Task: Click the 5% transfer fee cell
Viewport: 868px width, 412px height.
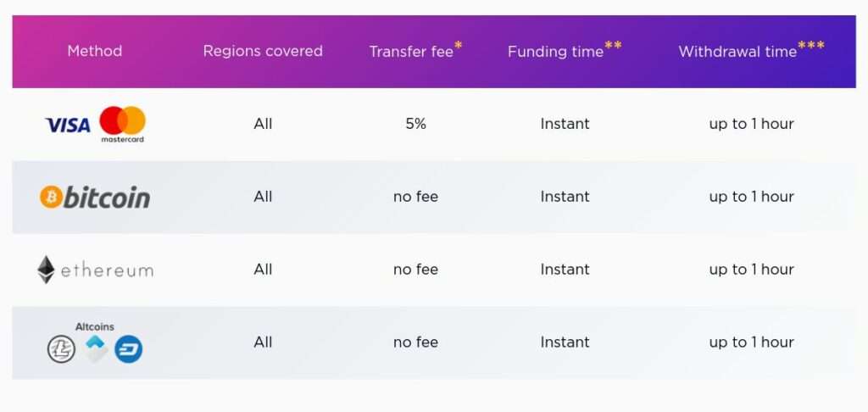Action: click(415, 124)
